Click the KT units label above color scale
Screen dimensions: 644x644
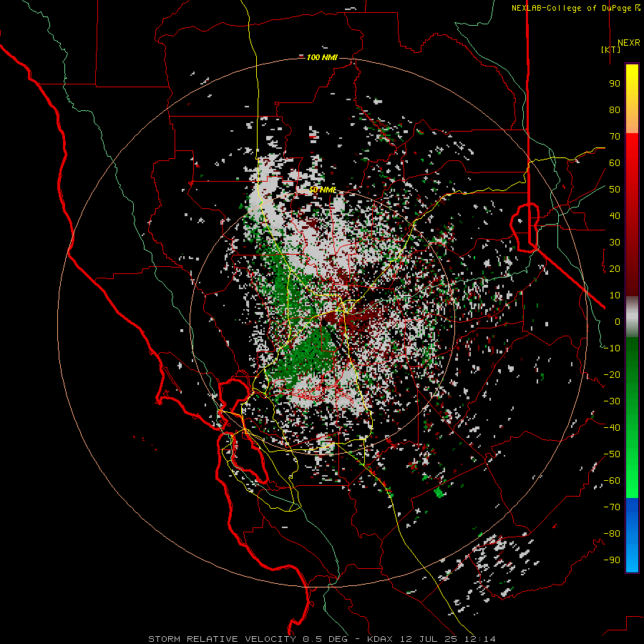click(x=611, y=49)
